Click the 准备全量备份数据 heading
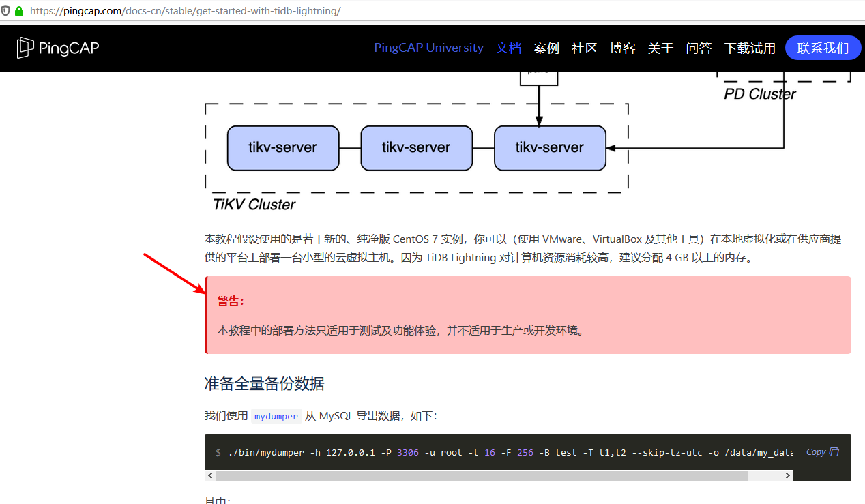 pyautogui.click(x=264, y=383)
